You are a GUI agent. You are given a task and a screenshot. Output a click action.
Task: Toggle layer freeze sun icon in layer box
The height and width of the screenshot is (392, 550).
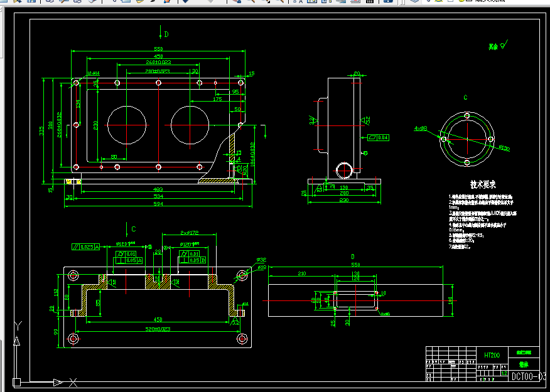click(438, 1)
